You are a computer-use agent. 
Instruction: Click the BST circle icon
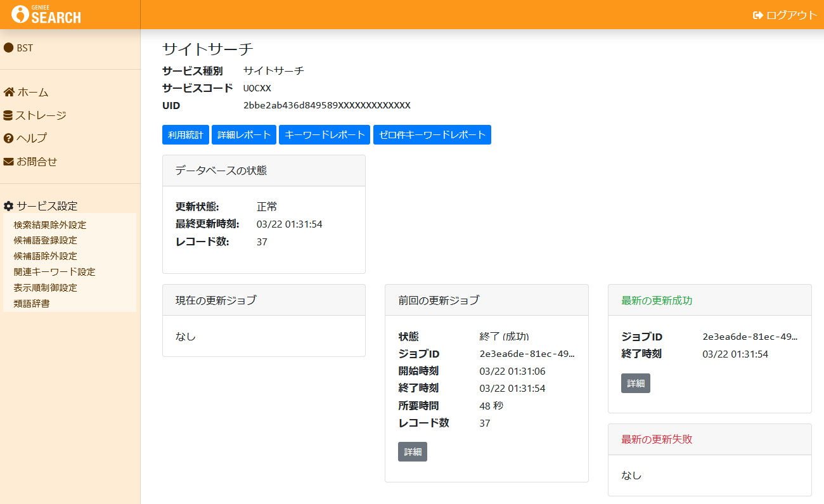(x=9, y=48)
